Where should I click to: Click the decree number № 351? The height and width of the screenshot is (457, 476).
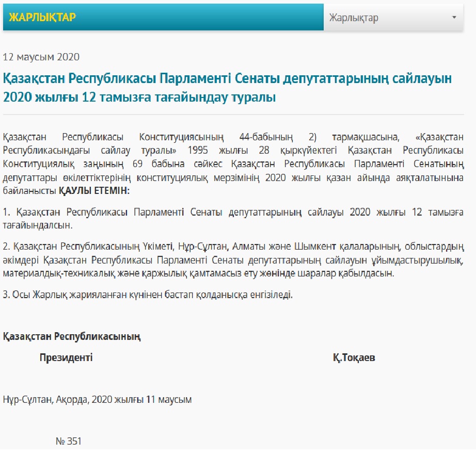tap(69, 441)
